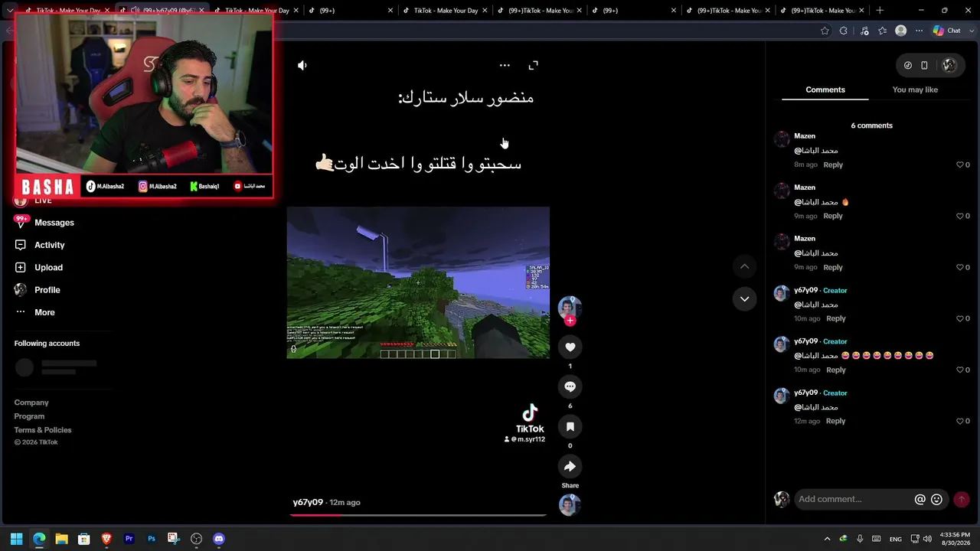Viewport: 980px width, 551px height.
Task: Share the video using the arrow icon
Action: coord(570,467)
